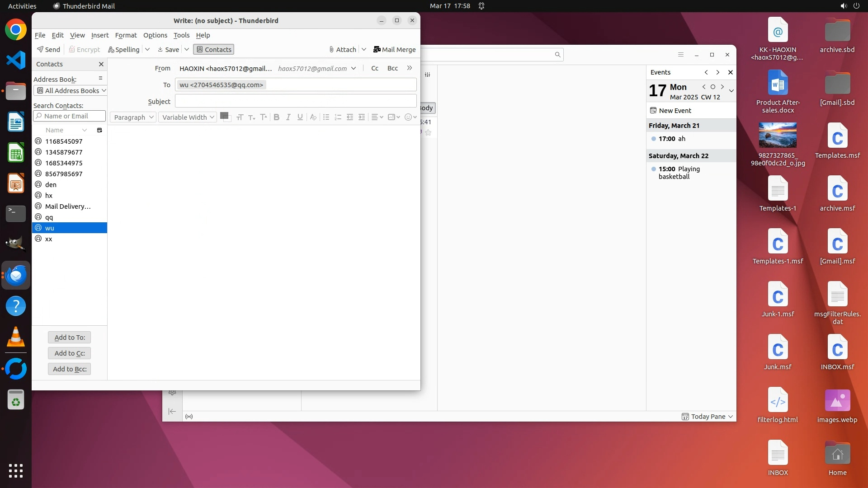Click the Send button

[x=48, y=50]
